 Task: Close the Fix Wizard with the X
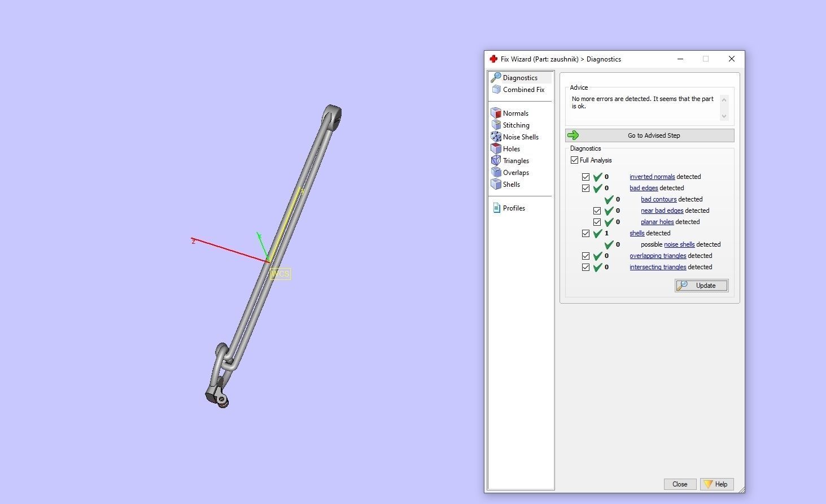[731, 59]
